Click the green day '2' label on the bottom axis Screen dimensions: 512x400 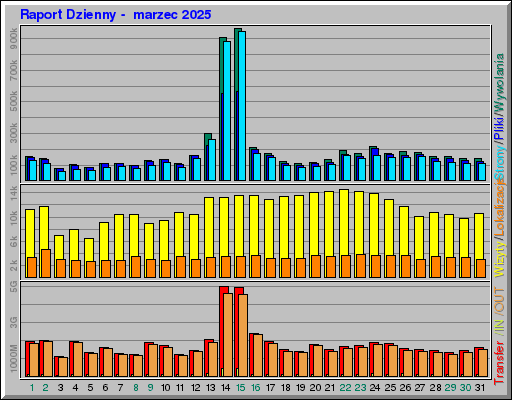(x=46, y=388)
